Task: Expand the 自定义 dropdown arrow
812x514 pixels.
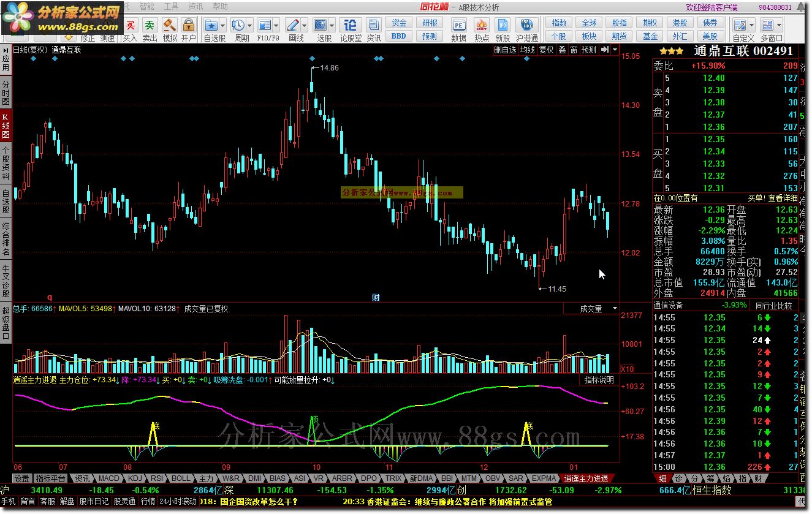Action: tap(753, 26)
